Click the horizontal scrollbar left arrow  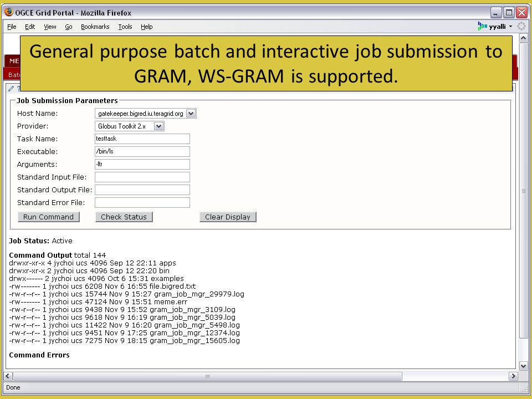pos(8,376)
